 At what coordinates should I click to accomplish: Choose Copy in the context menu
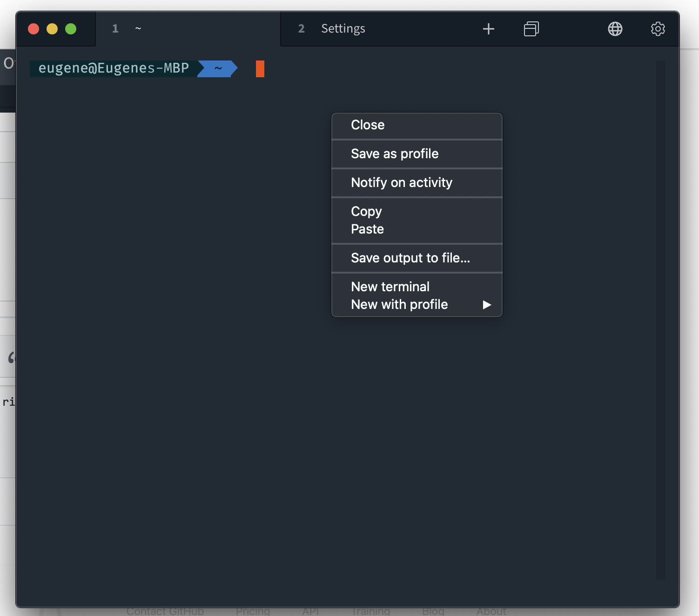(417, 212)
